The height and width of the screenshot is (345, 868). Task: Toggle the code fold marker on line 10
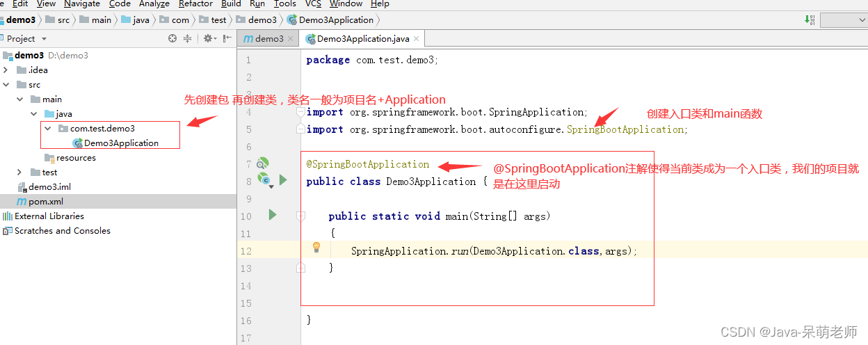pos(300,216)
